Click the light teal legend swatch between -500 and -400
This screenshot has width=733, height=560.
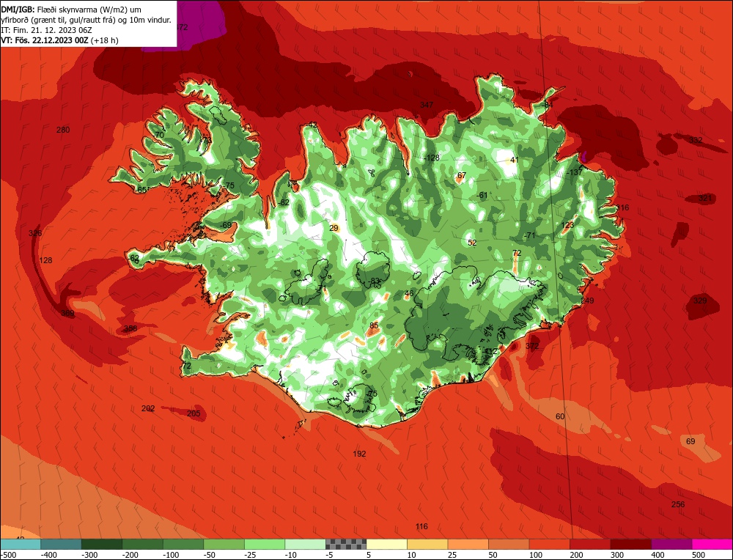21,544
